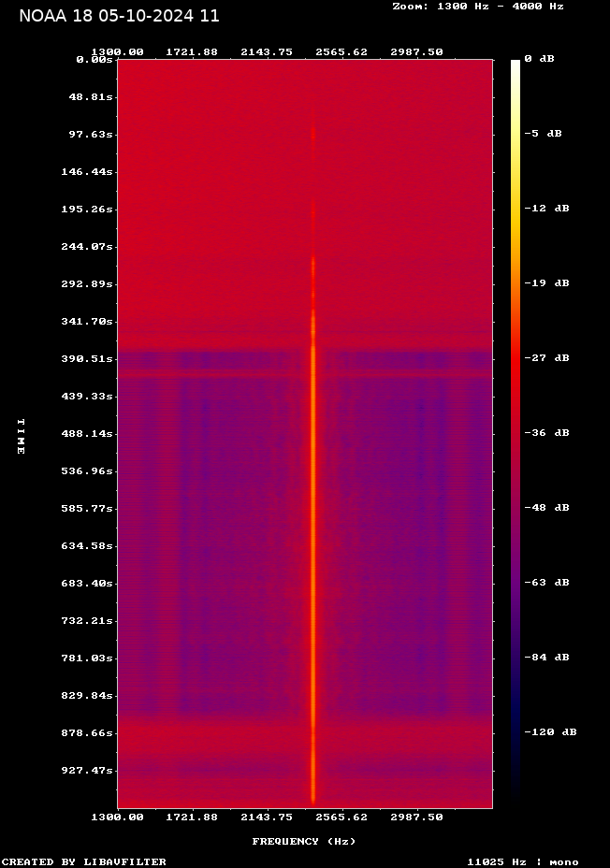The image size is (610, 868).
Task: Click the vertical TIME axis label
Action: point(20,436)
